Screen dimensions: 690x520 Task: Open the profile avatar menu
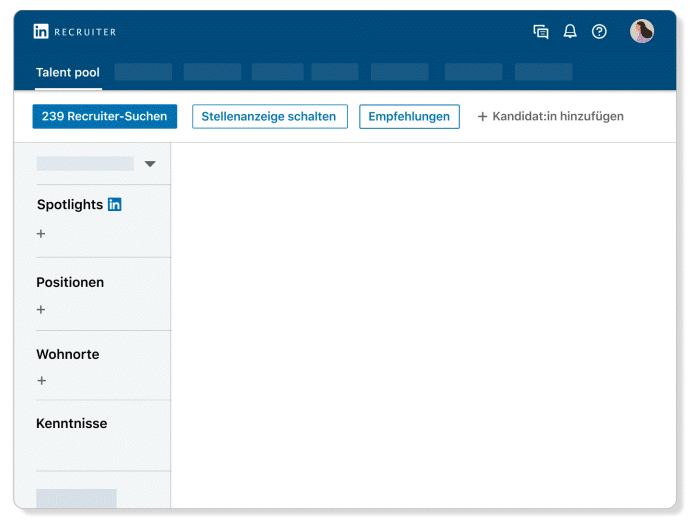pyautogui.click(x=642, y=32)
